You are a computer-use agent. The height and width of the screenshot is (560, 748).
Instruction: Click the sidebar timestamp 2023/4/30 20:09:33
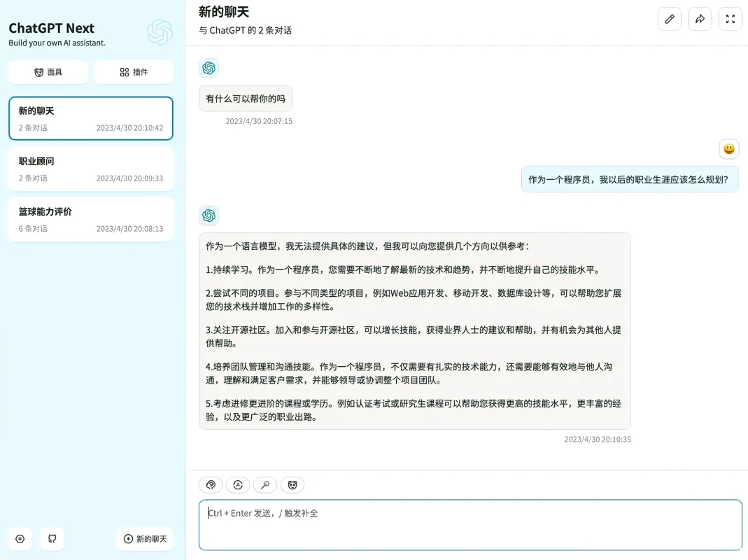[129, 178]
